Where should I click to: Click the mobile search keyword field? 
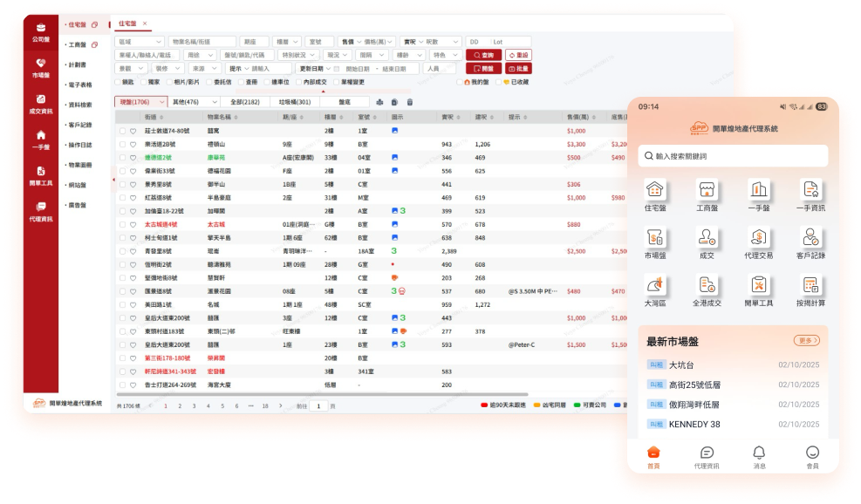tap(733, 156)
